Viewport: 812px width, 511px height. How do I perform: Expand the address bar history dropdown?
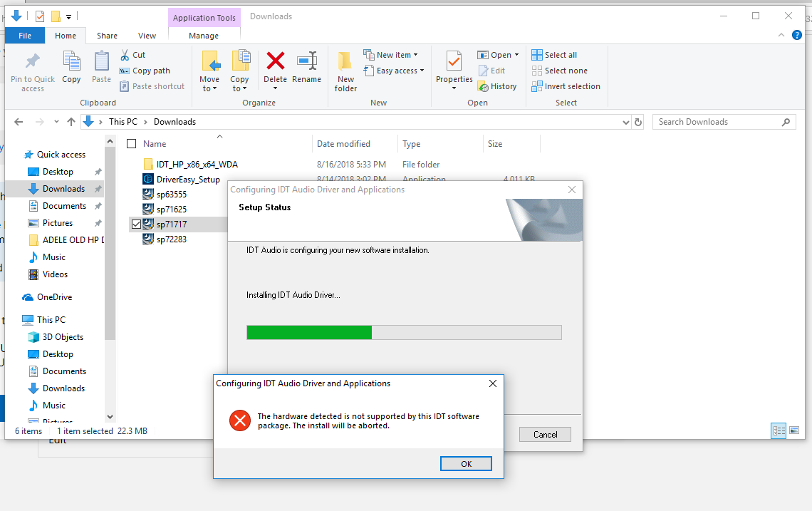[x=625, y=123]
